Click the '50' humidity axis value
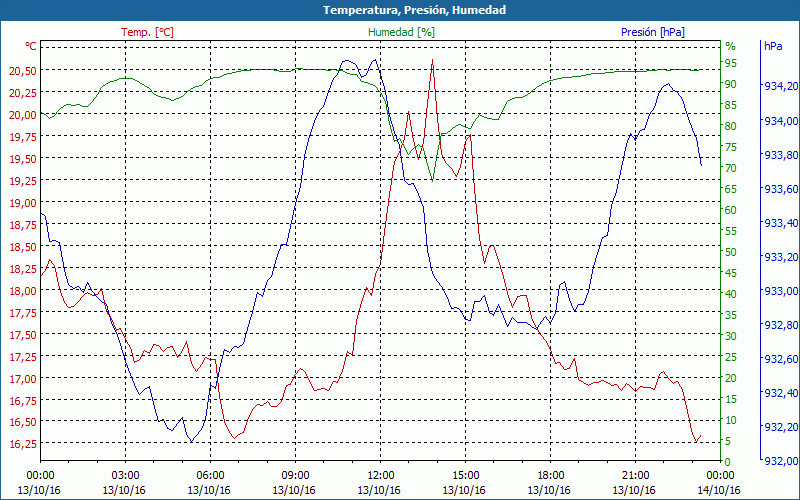This screenshot has height=500, width=800. coord(731,252)
